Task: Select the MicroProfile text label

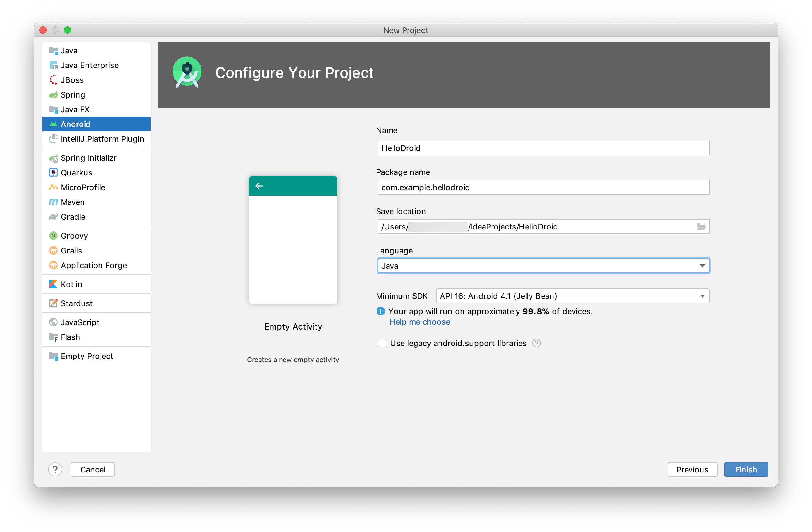Action: (x=83, y=187)
